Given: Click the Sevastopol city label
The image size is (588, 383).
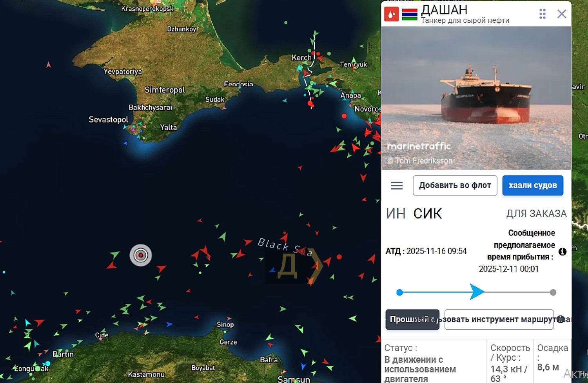Looking at the screenshot, I should point(108,120).
